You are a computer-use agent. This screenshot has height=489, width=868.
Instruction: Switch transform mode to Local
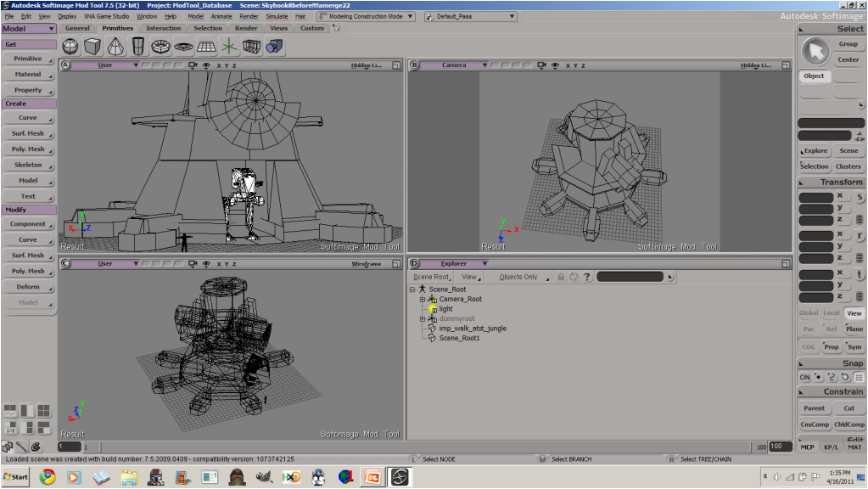point(831,313)
